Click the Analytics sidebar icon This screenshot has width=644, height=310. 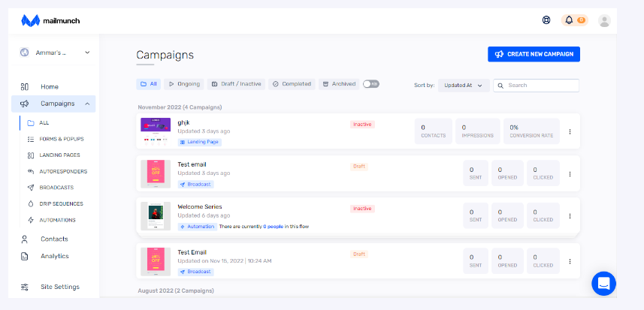tap(25, 256)
